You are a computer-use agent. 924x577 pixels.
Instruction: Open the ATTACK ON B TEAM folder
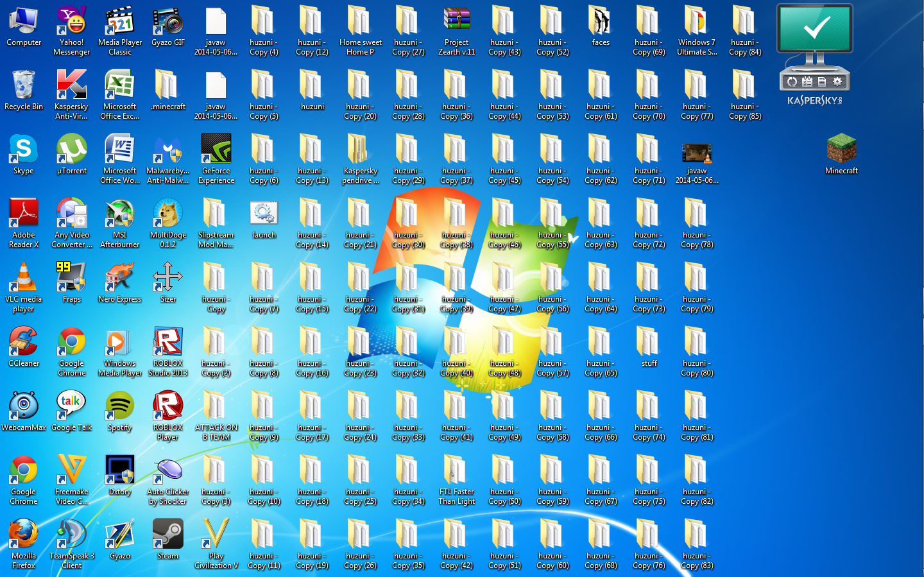[x=216, y=417]
